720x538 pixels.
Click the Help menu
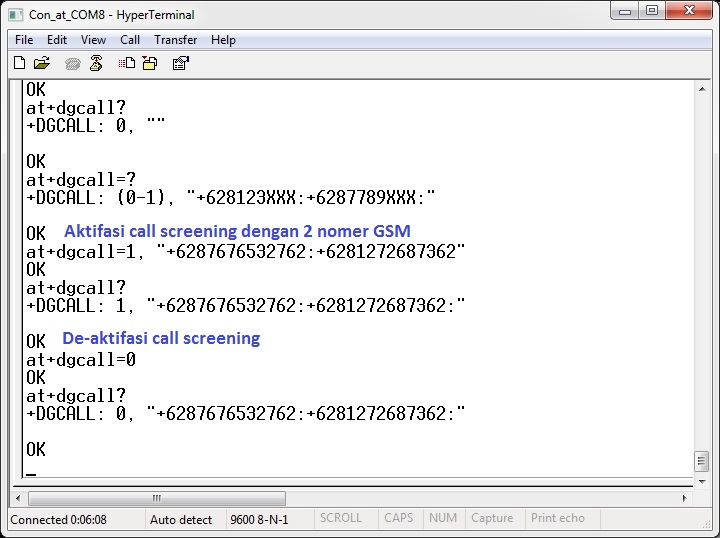[x=224, y=40]
